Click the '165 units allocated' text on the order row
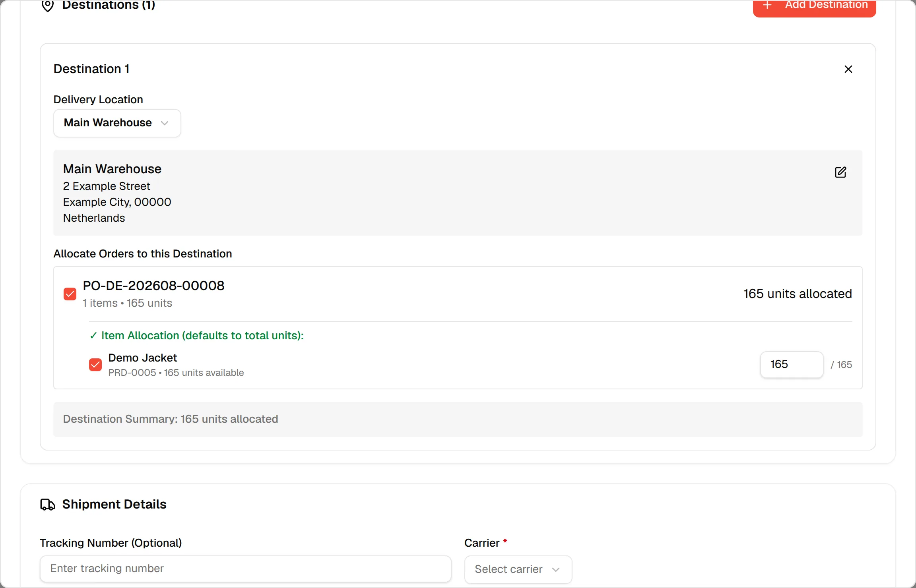Image resolution: width=916 pixels, height=588 pixels. click(798, 294)
